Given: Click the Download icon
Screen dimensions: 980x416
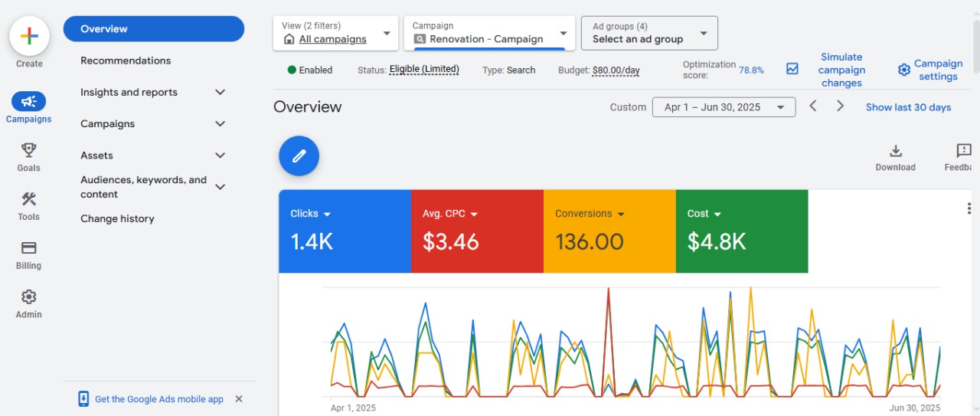Looking at the screenshot, I should 895,152.
